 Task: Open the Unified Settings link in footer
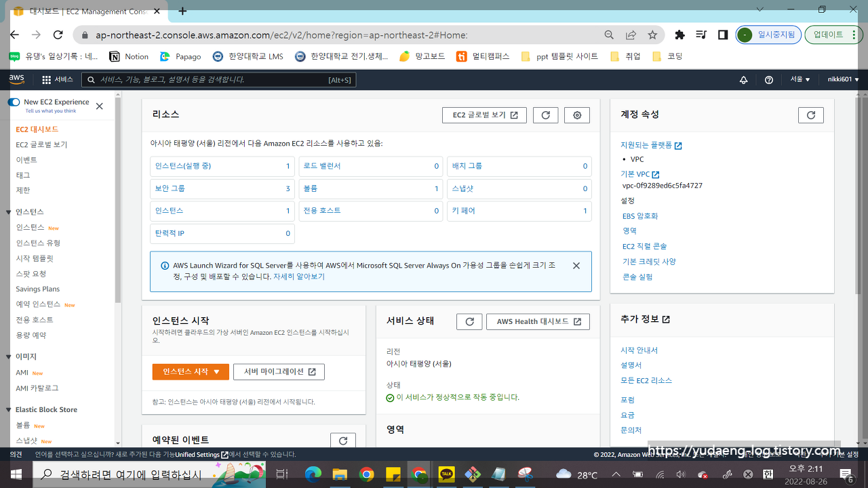pyautogui.click(x=201, y=455)
